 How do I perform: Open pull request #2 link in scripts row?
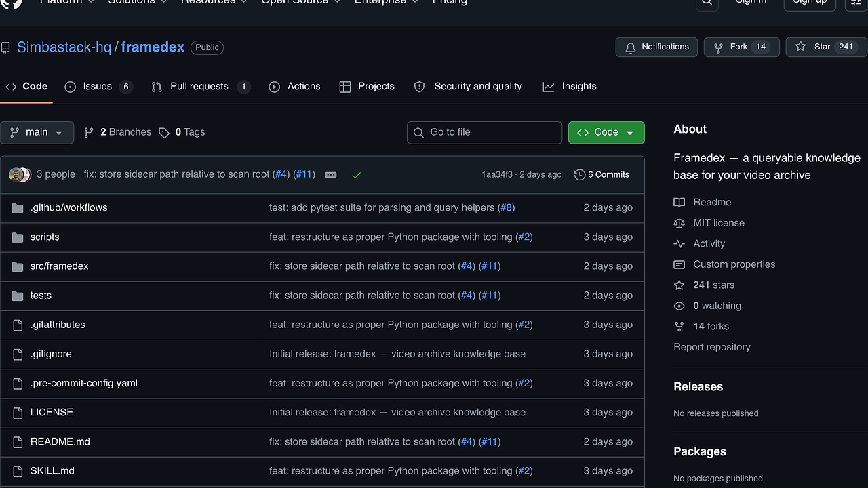click(524, 237)
